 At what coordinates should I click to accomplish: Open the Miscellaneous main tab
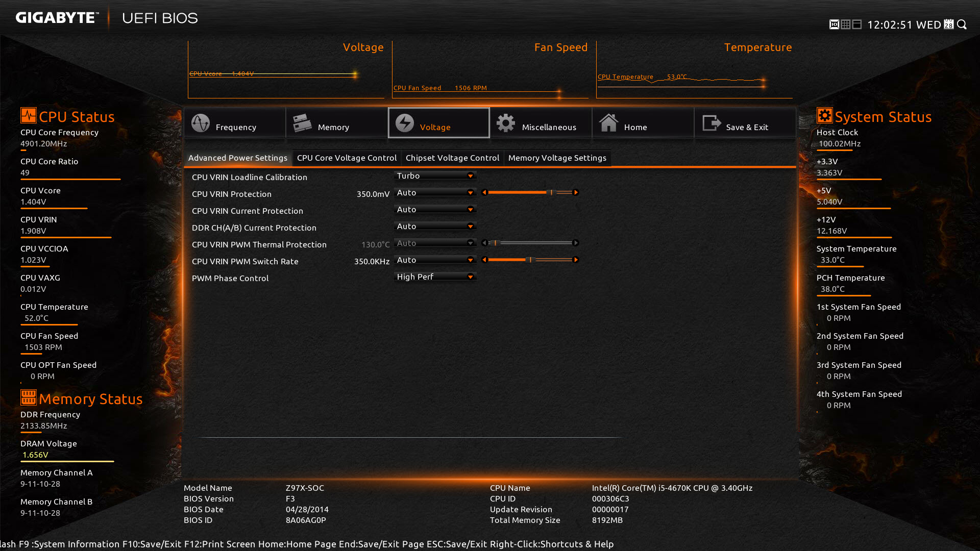541,123
